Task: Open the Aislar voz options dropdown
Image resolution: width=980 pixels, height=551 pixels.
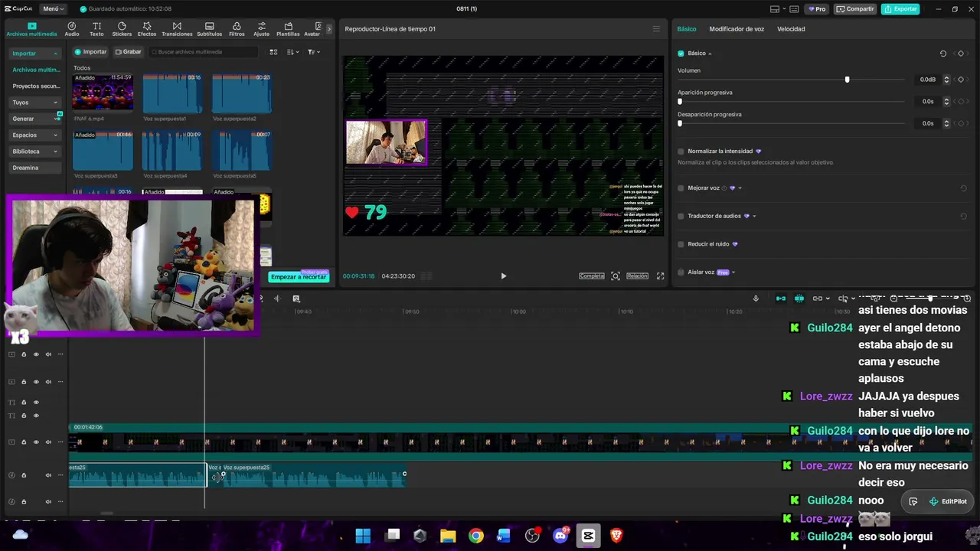Action: tap(733, 272)
